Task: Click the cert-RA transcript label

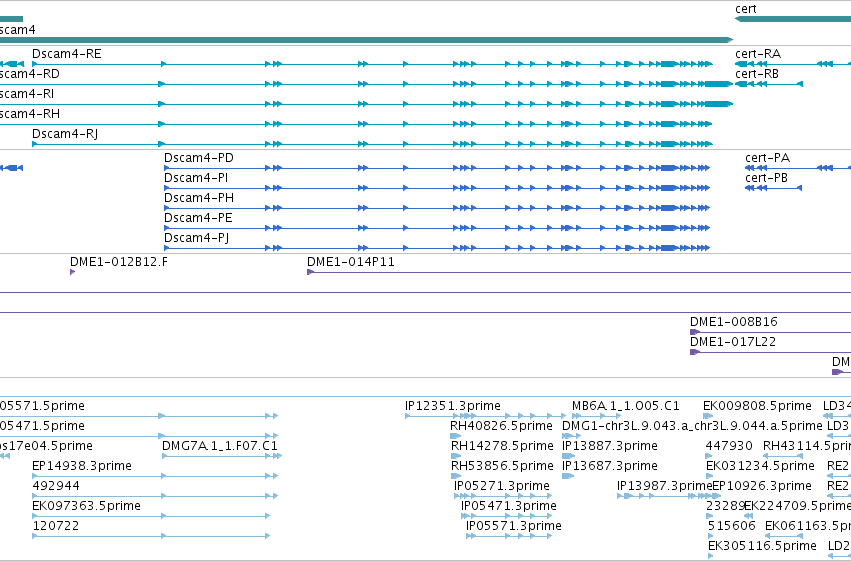Action: pyautogui.click(x=758, y=54)
